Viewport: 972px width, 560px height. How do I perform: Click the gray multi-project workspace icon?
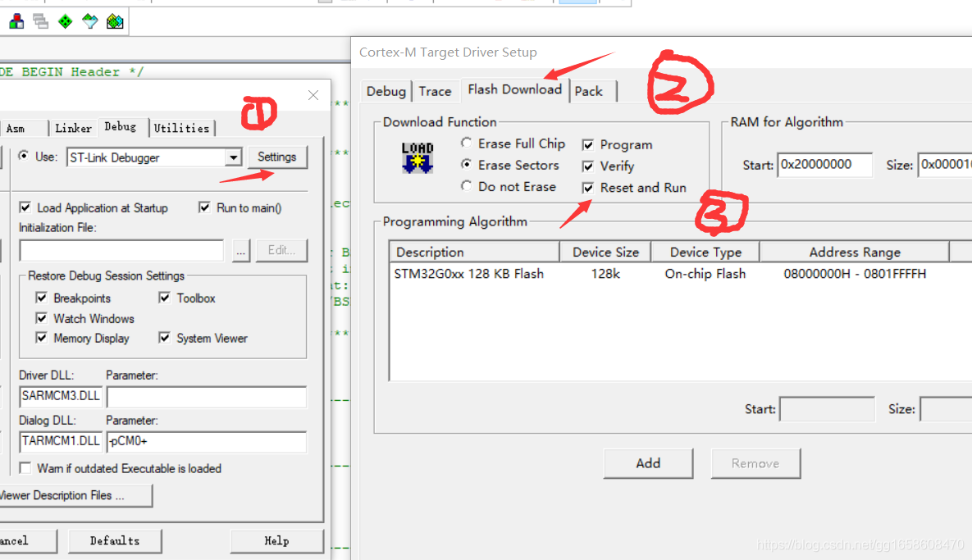click(40, 22)
